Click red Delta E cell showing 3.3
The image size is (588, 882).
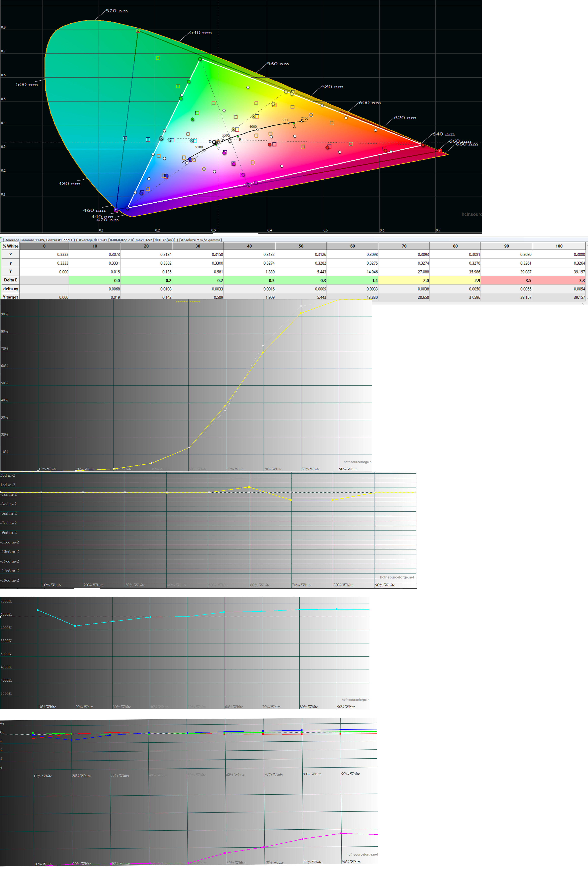point(559,280)
